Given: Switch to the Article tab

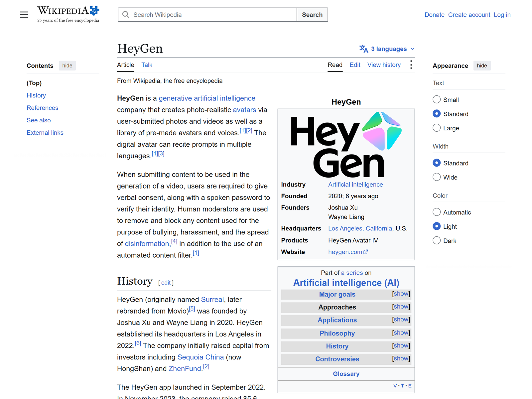Looking at the screenshot, I should click(126, 65).
